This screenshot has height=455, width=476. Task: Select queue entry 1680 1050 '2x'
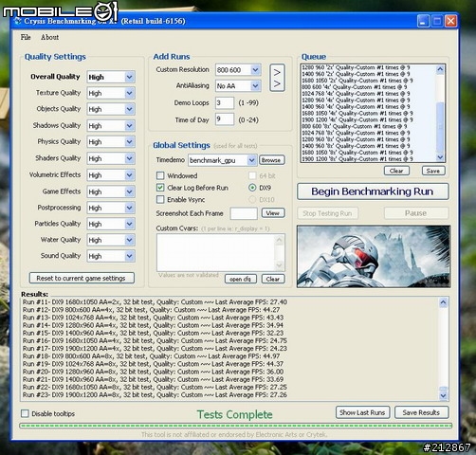pyautogui.click(x=357, y=81)
